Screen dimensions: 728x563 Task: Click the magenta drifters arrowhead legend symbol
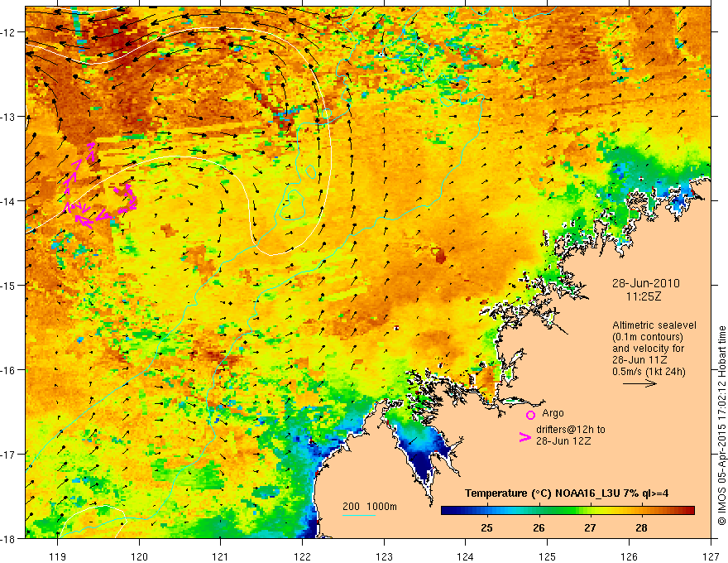(524, 437)
